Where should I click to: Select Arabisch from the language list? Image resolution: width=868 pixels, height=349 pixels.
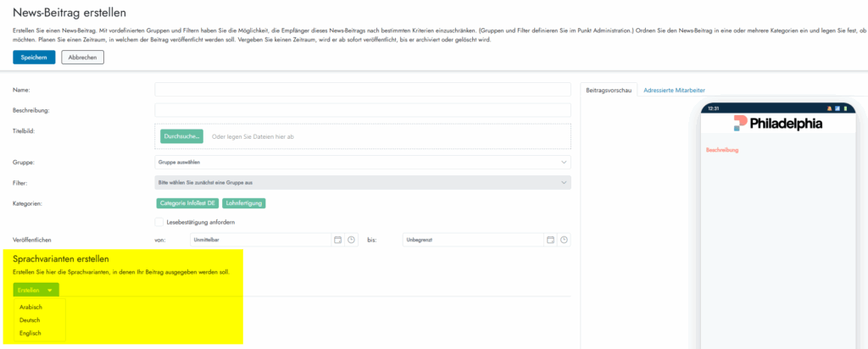point(31,307)
